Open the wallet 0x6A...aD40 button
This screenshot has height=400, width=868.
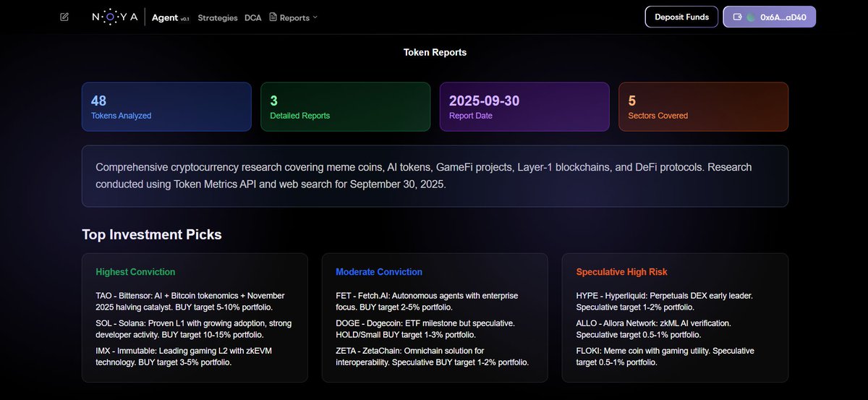770,17
